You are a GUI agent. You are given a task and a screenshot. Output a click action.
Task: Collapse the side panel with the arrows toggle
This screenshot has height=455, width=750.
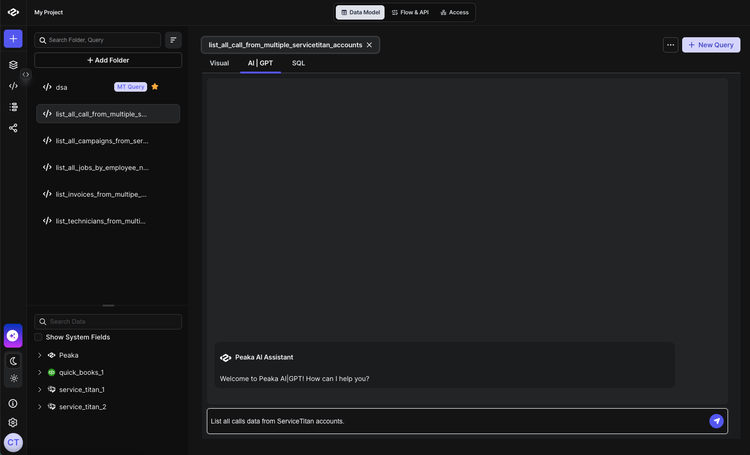26,75
